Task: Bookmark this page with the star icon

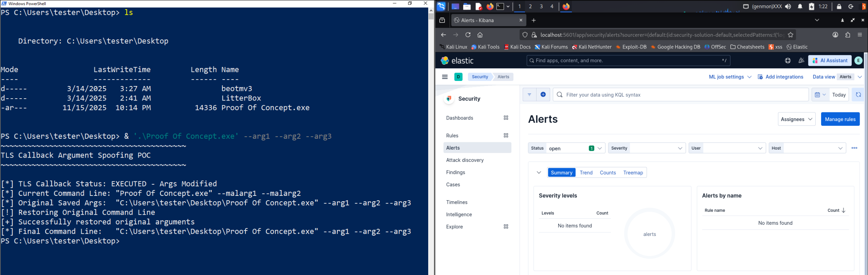Action: (x=790, y=35)
